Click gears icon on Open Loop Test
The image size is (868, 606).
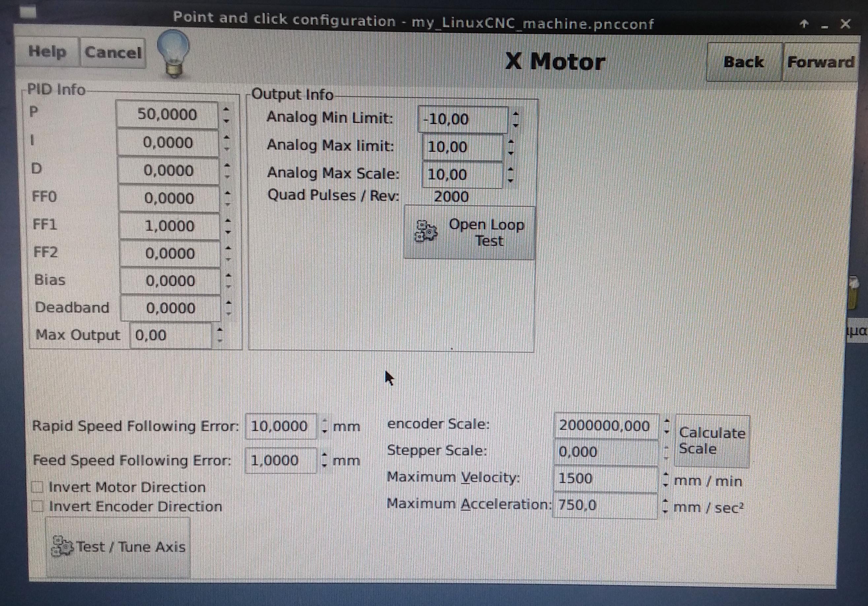(x=426, y=231)
